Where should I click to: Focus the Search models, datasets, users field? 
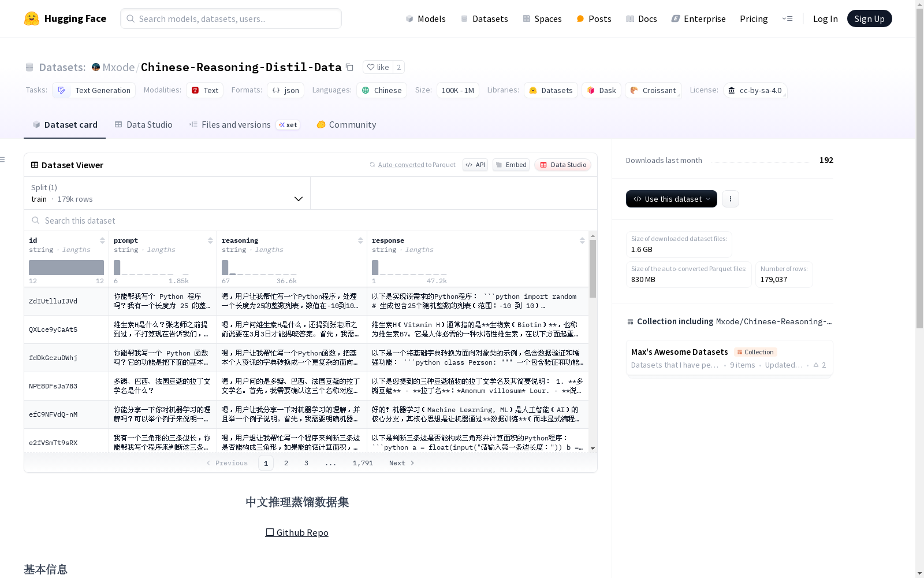(231, 18)
